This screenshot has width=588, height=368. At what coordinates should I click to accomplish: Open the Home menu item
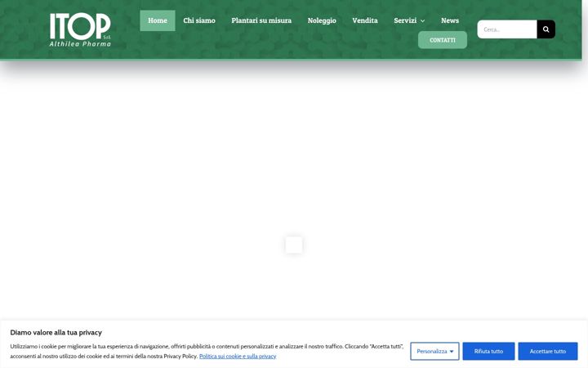pos(158,20)
